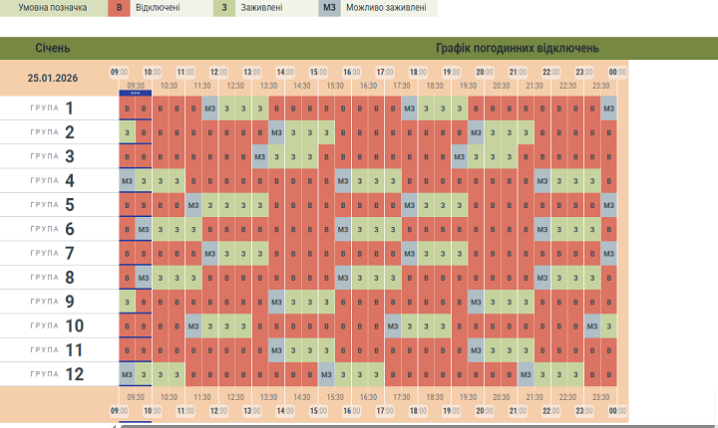Click the date 25.01.2026 cell
Screen dimensions: 718x428
point(53,77)
